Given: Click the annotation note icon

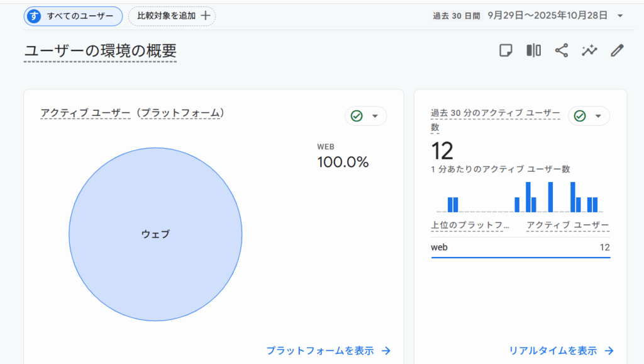Looking at the screenshot, I should (x=506, y=50).
